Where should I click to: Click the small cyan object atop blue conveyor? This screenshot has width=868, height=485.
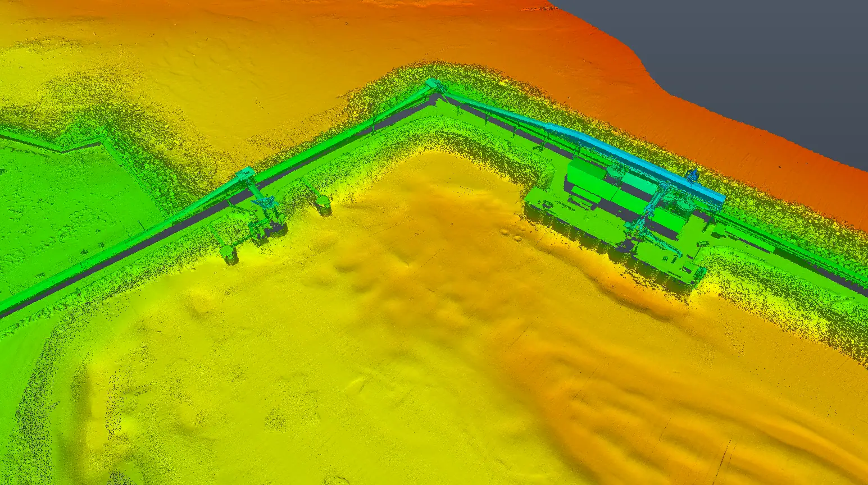(693, 176)
